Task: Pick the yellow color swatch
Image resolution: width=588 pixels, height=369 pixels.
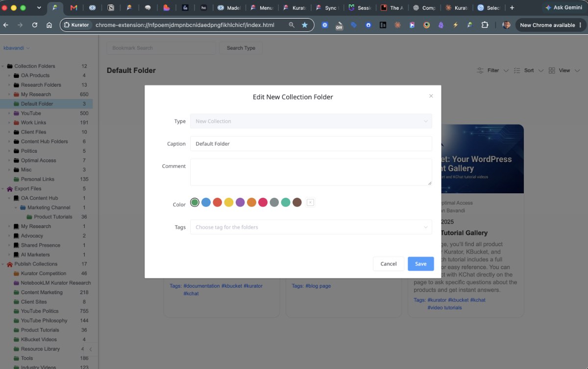Action: point(229,202)
